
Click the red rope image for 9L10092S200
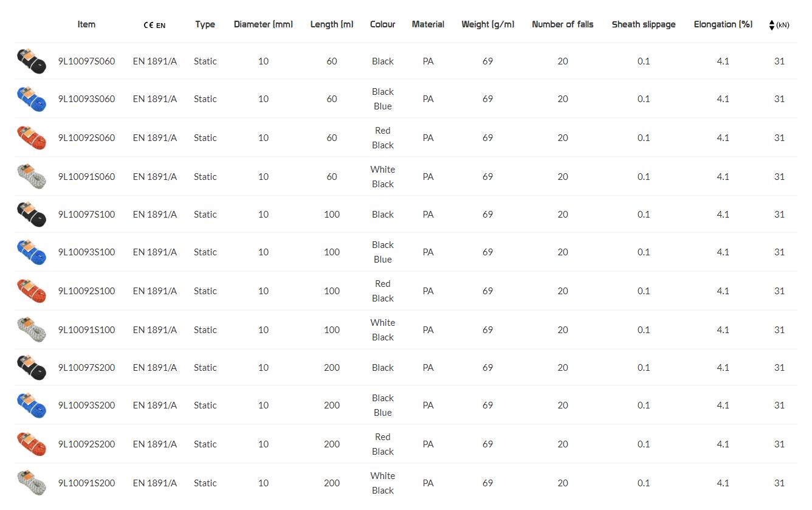pyautogui.click(x=32, y=444)
